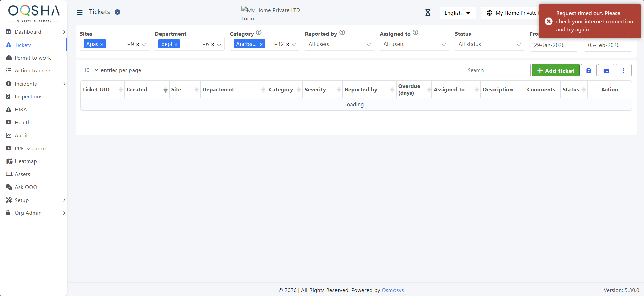This screenshot has height=296, width=644.
Task: Open the three-dot more options menu
Action: (623, 70)
